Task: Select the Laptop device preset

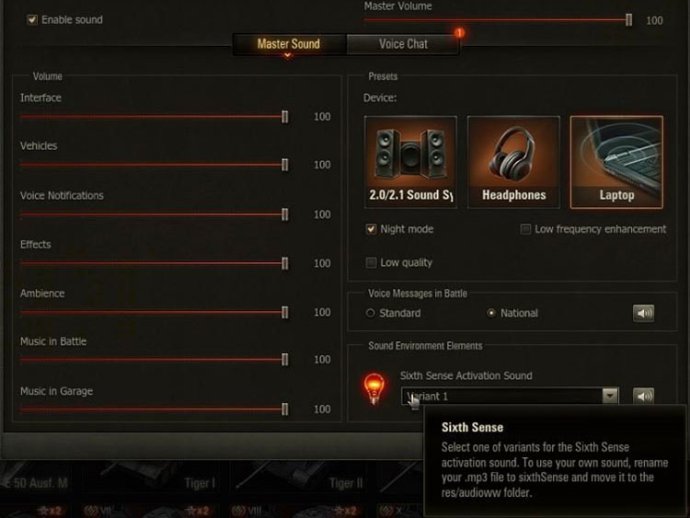Action: pyautogui.click(x=617, y=162)
